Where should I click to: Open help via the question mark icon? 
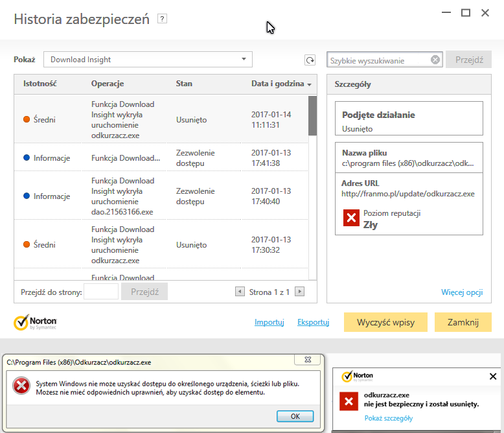162,19
